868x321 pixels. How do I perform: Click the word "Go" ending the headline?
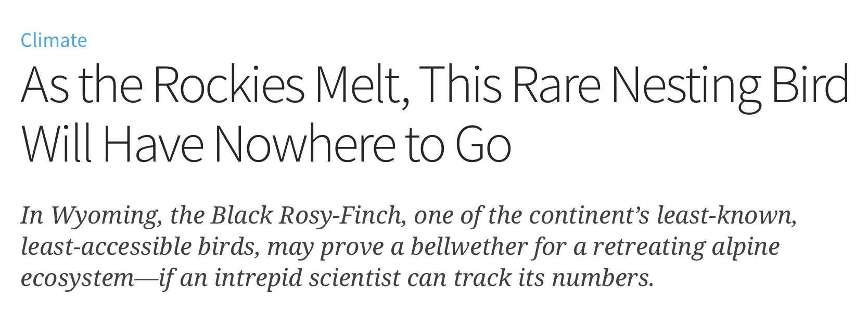[483, 145]
